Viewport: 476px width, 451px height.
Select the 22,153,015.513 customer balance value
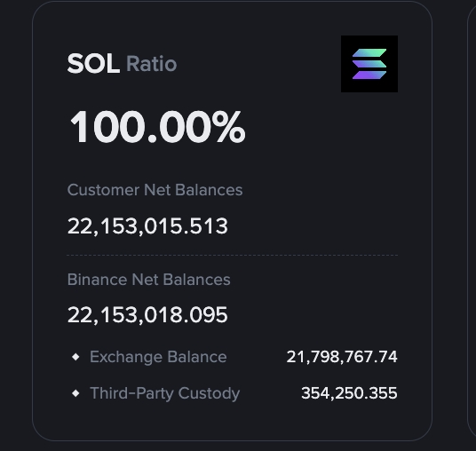[147, 226]
